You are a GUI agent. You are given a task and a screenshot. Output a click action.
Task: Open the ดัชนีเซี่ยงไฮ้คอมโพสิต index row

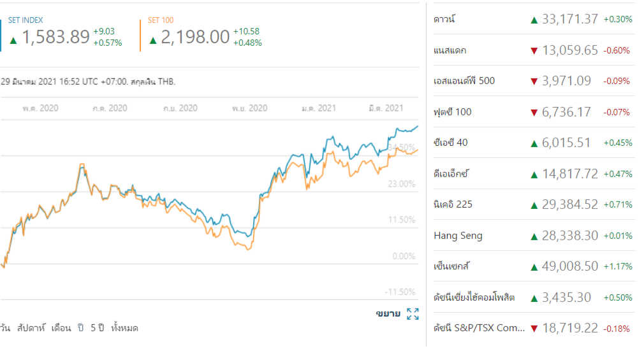(474, 297)
